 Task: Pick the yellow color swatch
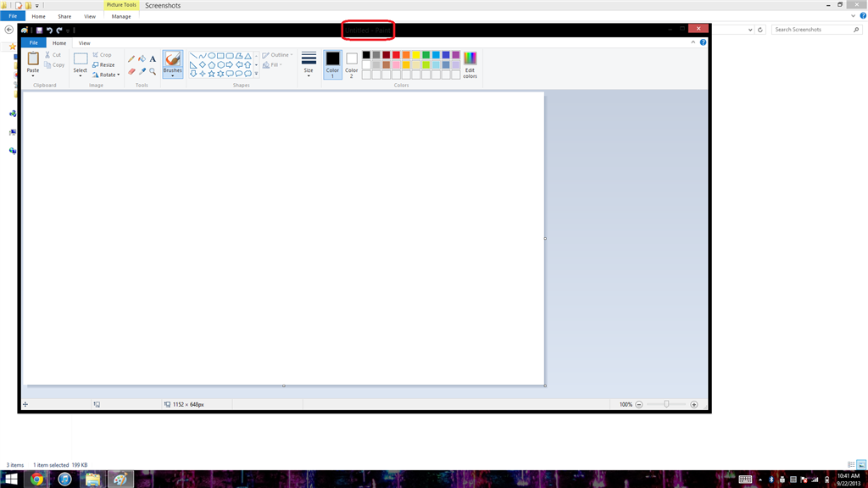tap(415, 55)
